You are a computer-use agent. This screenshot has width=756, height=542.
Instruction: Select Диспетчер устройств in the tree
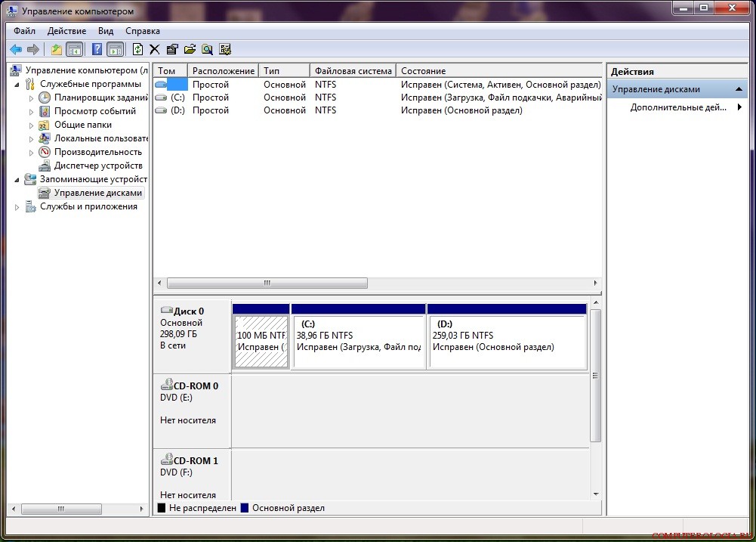coord(98,166)
